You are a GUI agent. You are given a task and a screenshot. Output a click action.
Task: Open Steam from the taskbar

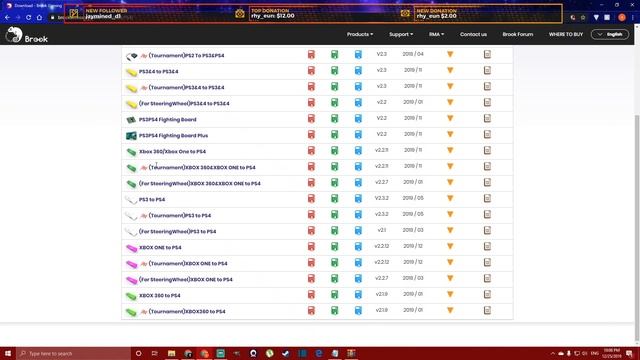(286, 353)
